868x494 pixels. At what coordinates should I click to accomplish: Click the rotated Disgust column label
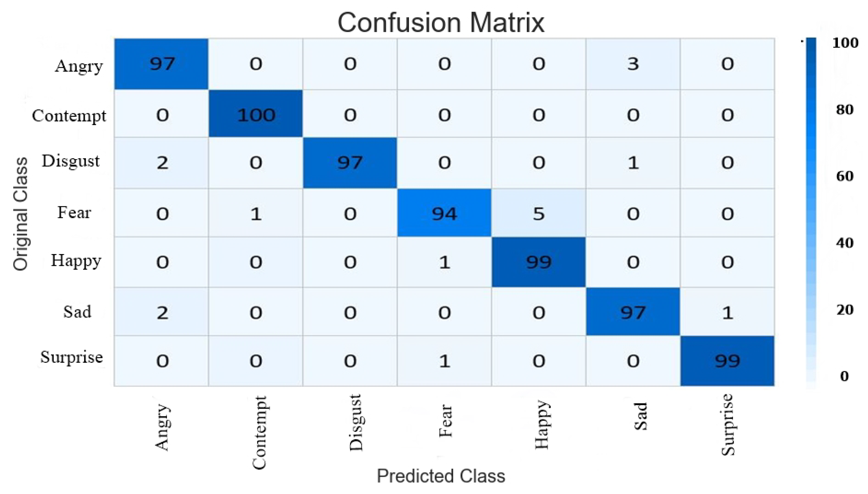pos(356,423)
